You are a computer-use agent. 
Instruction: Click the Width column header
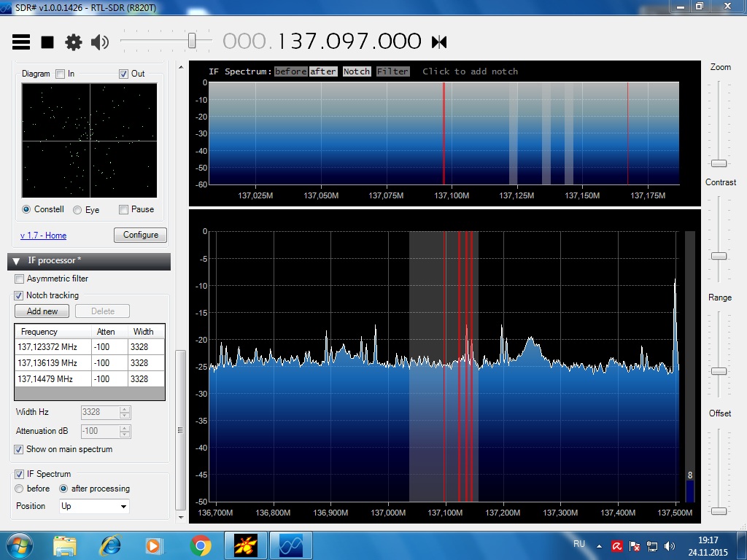pyautogui.click(x=146, y=332)
